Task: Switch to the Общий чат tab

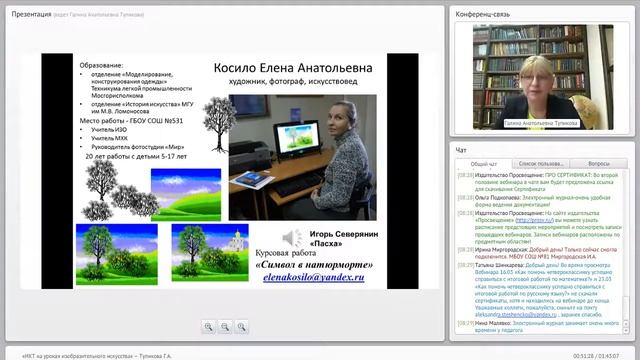Action: [x=484, y=164]
